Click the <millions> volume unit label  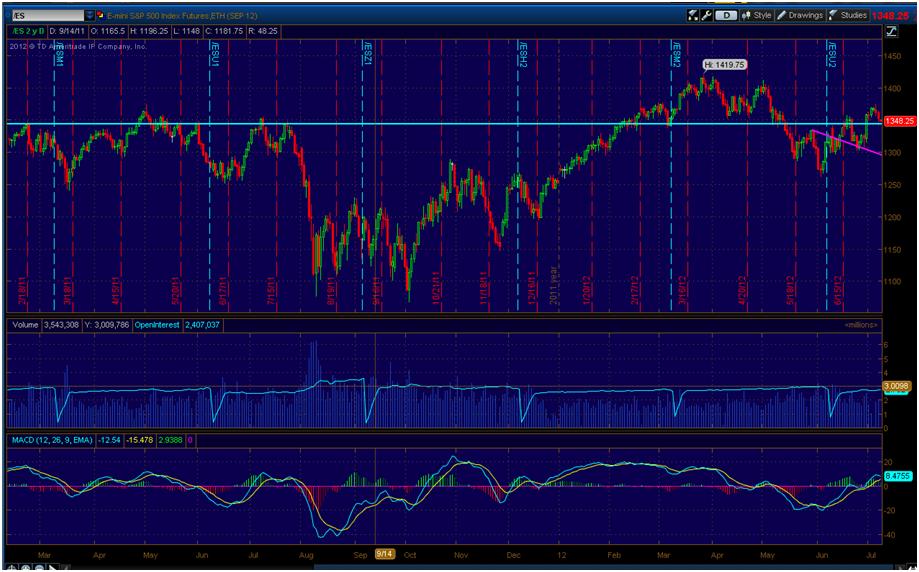861,325
